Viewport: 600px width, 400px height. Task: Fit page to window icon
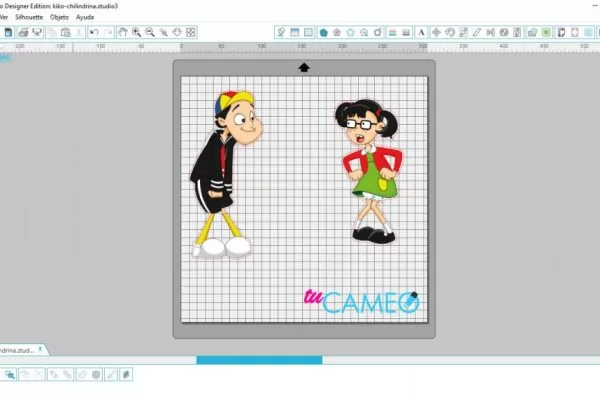pyautogui.click(x=191, y=33)
